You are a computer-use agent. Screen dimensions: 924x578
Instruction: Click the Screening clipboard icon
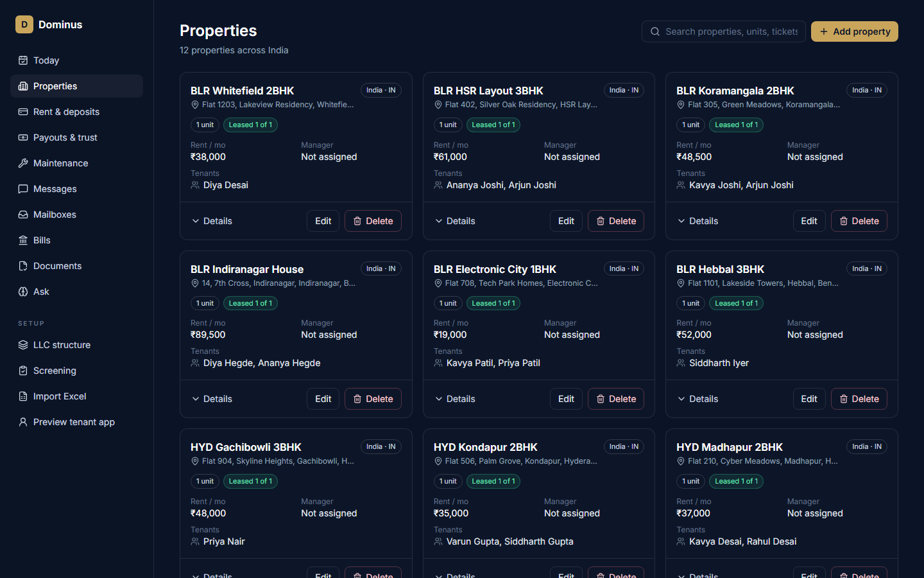[23, 371]
